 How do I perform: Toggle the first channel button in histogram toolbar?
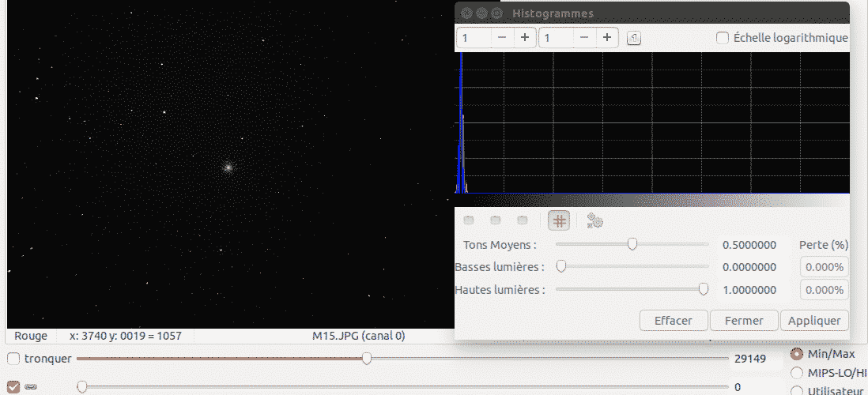pos(469,220)
